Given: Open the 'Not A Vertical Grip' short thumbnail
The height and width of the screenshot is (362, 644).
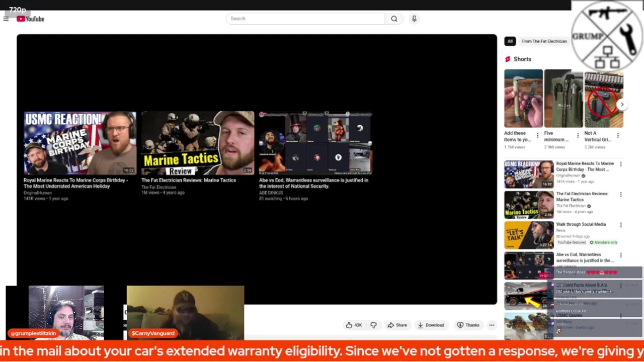Looking at the screenshot, I should [604, 99].
